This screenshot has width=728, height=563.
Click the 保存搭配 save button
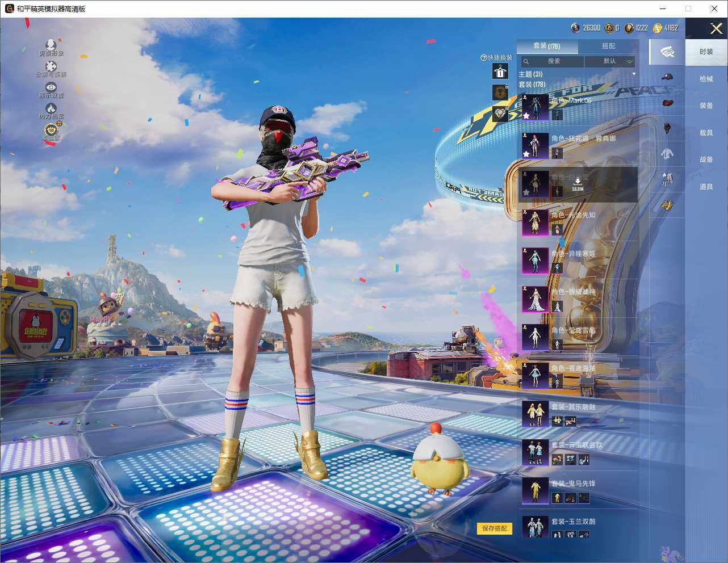(x=495, y=528)
